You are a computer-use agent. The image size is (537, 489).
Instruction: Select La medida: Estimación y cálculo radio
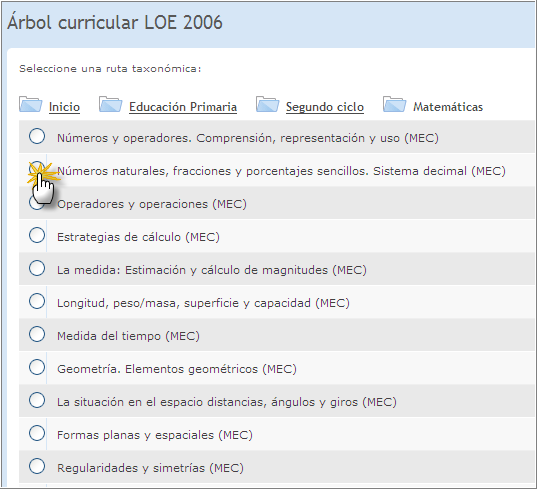pos(37,268)
